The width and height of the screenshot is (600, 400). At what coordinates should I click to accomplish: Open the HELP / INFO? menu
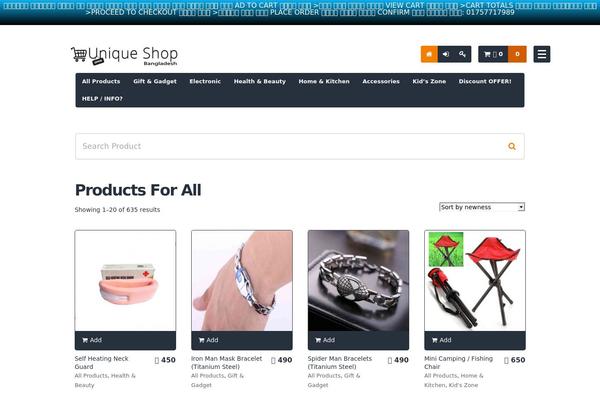(102, 98)
